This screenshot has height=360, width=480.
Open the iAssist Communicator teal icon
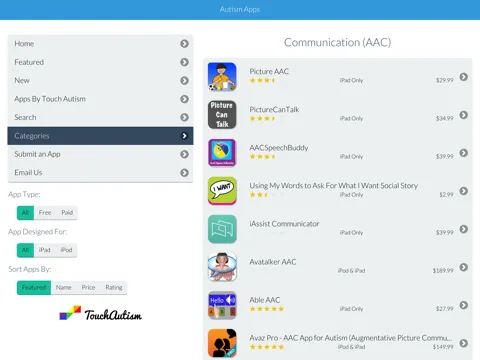222,229
